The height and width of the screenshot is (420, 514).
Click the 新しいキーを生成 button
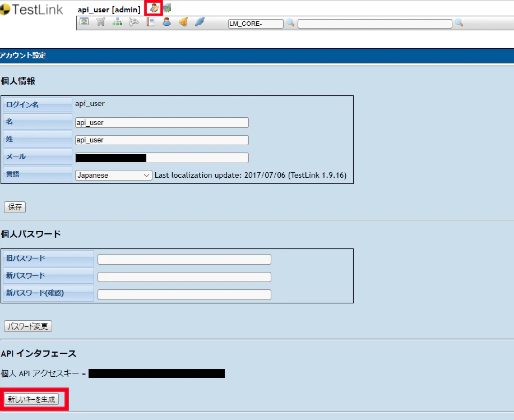(31, 399)
